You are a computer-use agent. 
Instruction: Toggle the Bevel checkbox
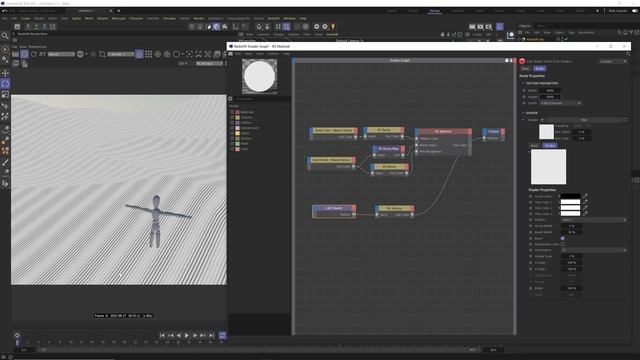click(x=563, y=238)
